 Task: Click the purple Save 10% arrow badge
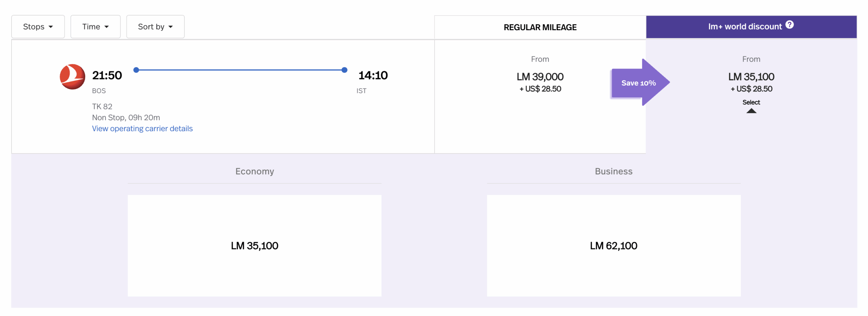[639, 82]
